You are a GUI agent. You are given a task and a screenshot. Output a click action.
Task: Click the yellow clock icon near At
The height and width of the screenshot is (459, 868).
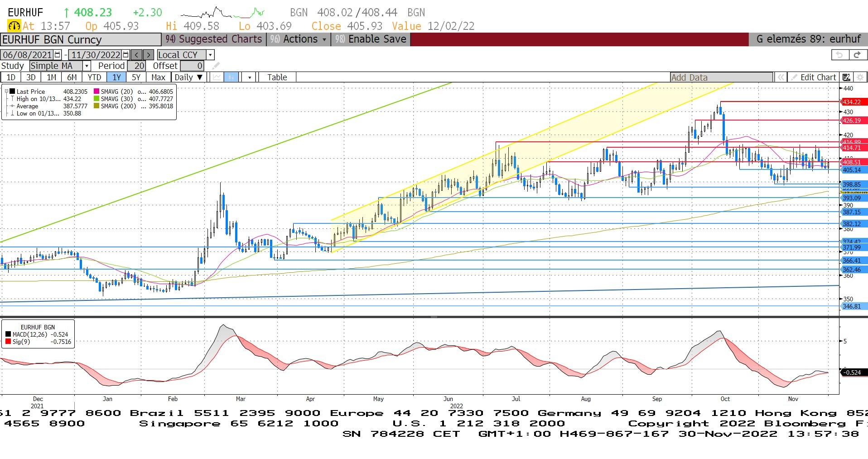click(14, 26)
